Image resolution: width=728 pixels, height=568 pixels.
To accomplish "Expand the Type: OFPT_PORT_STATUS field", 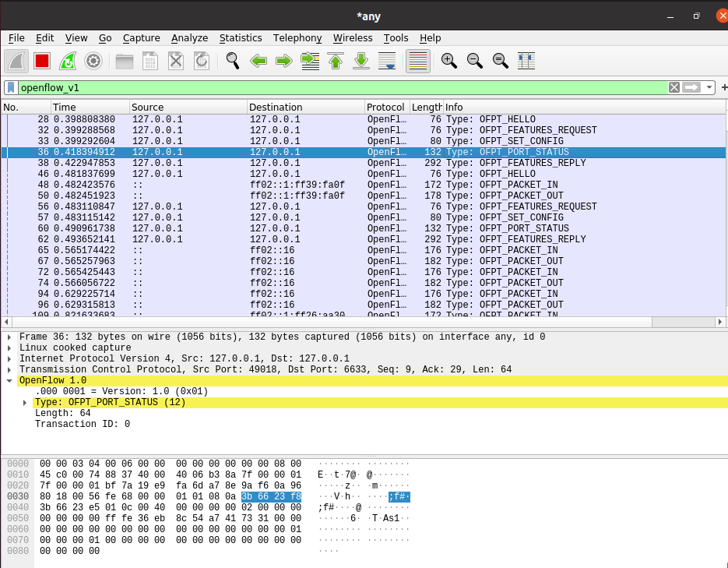I will click(x=25, y=403).
